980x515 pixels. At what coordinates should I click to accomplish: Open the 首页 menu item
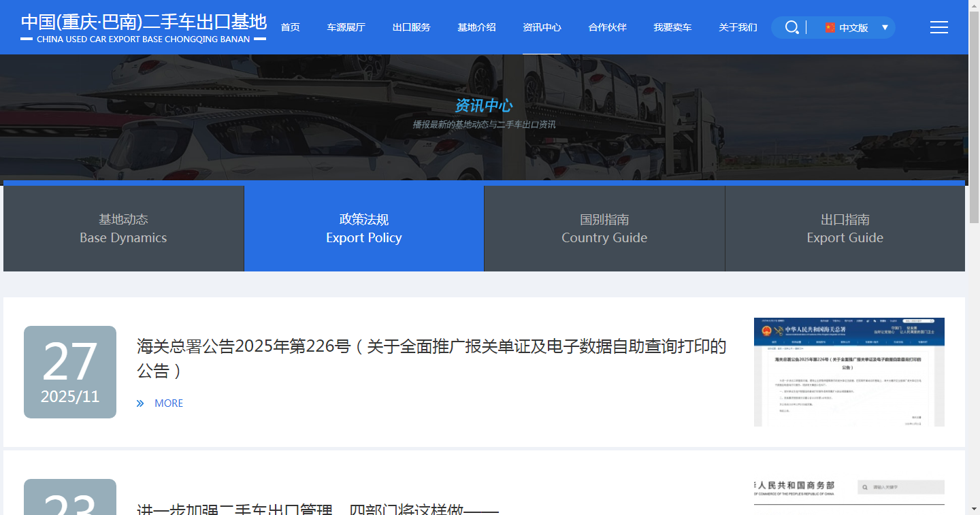pos(290,27)
